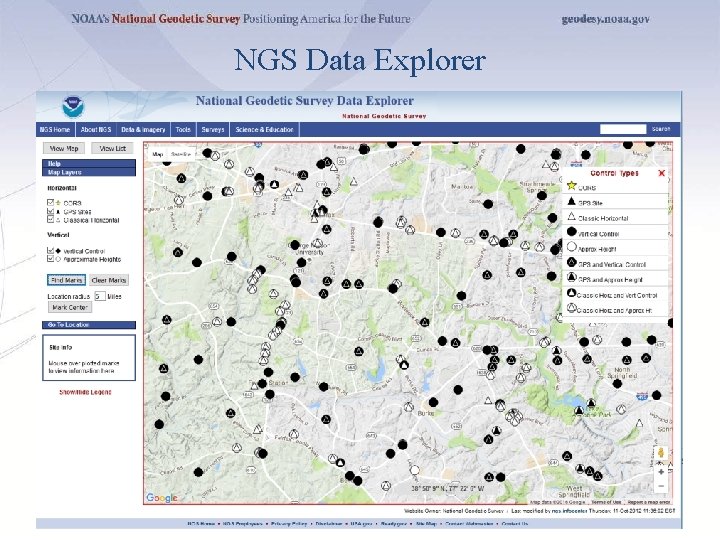Toggle the Vertical Control layer checkbox

click(x=51, y=250)
